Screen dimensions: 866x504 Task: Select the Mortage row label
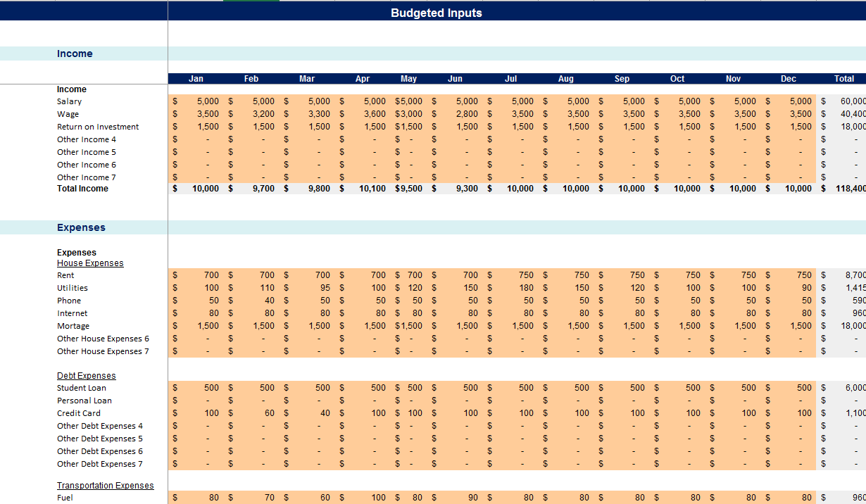72,326
